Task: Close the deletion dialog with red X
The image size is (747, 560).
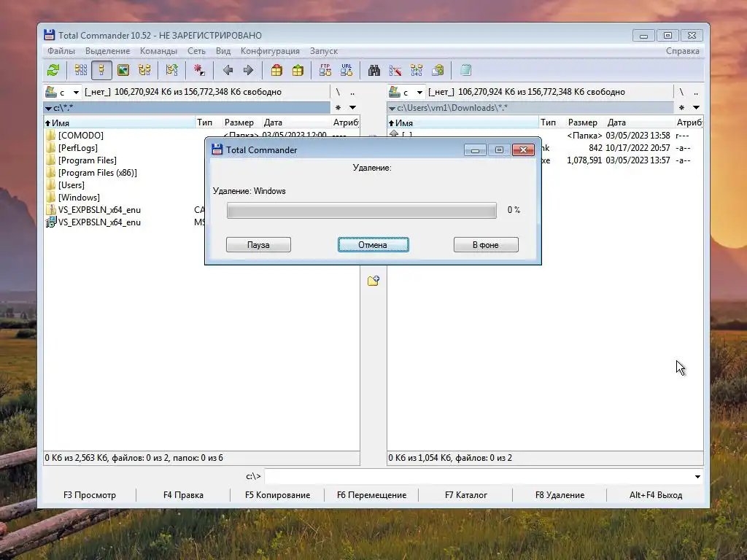Action: point(523,150)
